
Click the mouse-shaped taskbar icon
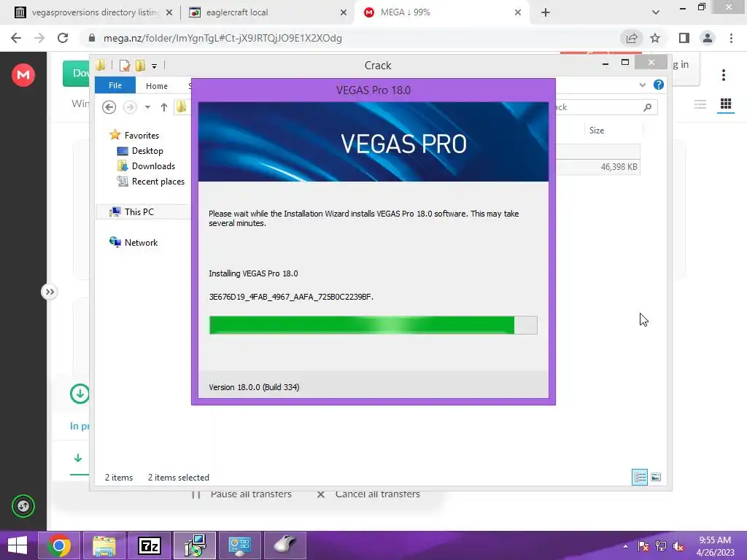click(x=285, y=545)
